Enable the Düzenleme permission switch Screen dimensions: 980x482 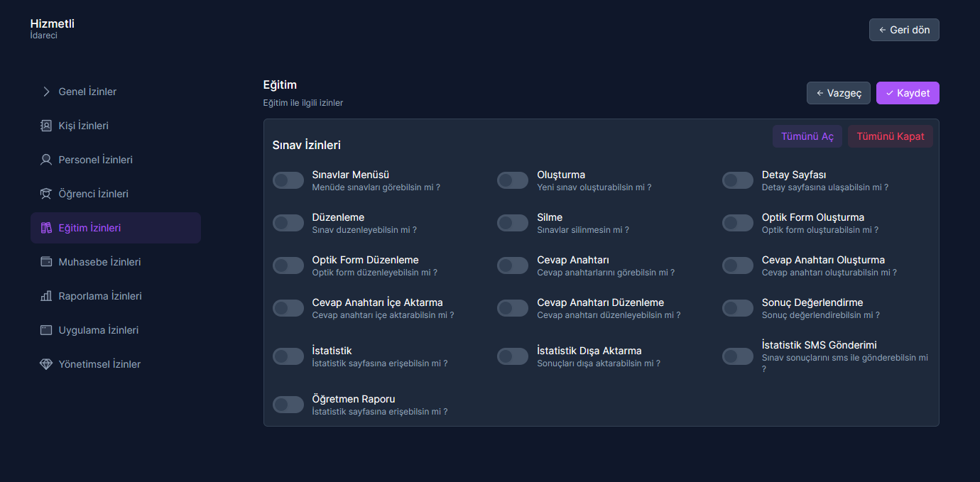288,223
